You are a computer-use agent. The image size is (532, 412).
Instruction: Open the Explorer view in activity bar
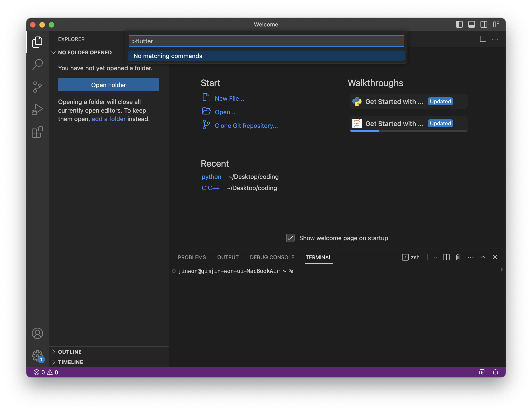[37, 42]
